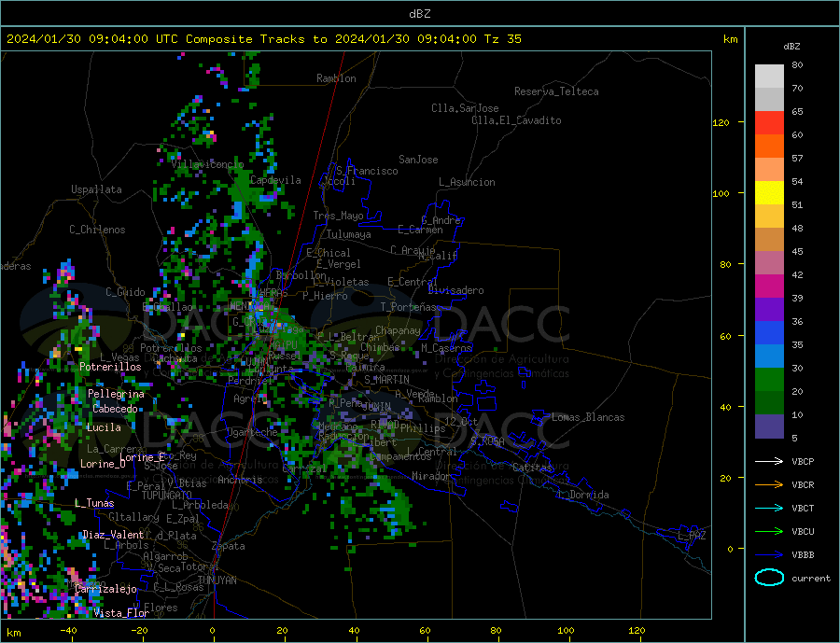Click the SanJose place label

click(x=418, y=160)
